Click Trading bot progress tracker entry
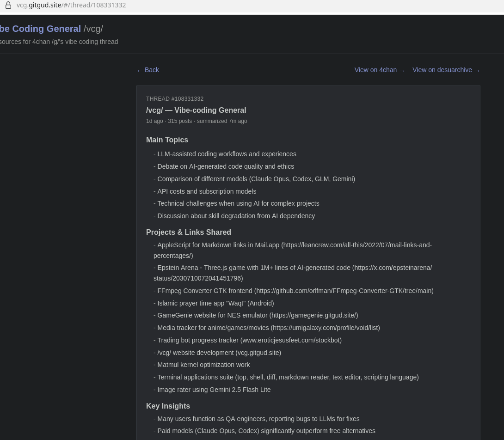Screen dimensions: 504x440 247,340
